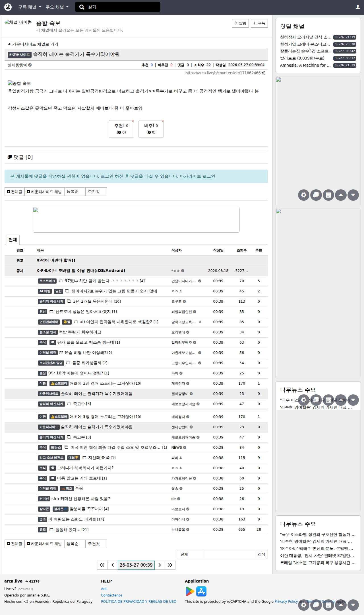
Task: Click the share icon next to the post URL
Action: 263,73
